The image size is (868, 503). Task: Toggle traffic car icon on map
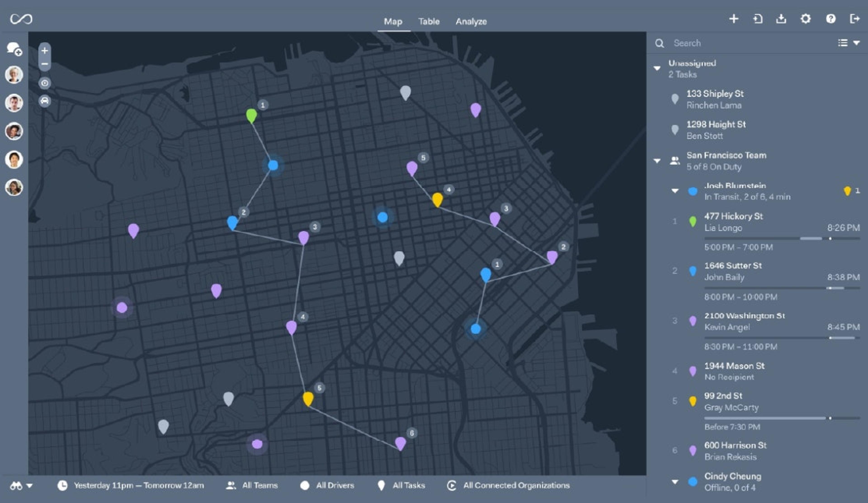[x=45, y=101]
